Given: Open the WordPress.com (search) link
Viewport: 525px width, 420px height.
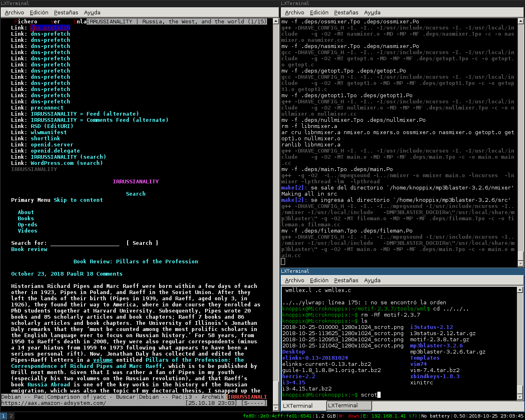Looking at the screenshot, I should click(67, 163).
